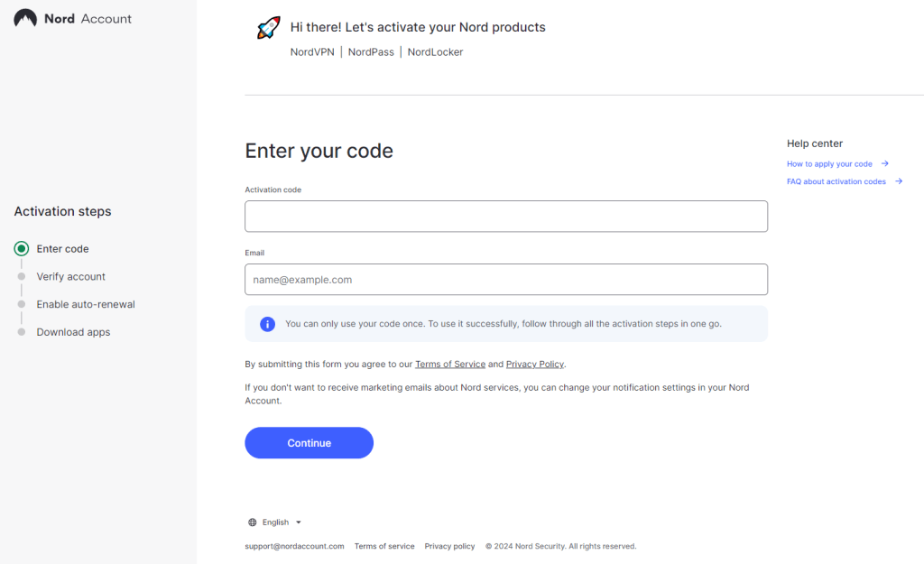Open FAQ about activation codes link
Viewport: 924px width, 564px height.
[836, 181]
